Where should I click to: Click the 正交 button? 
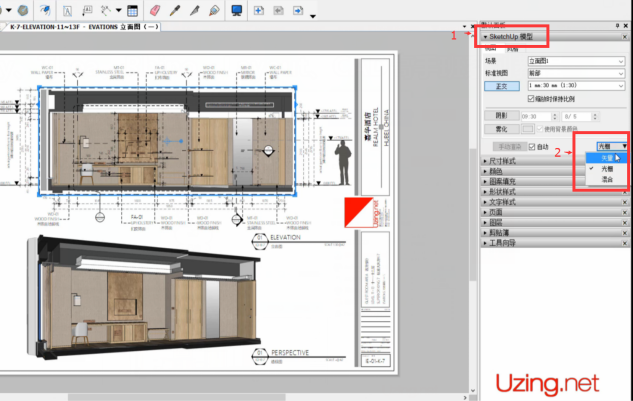click(503, 86)
